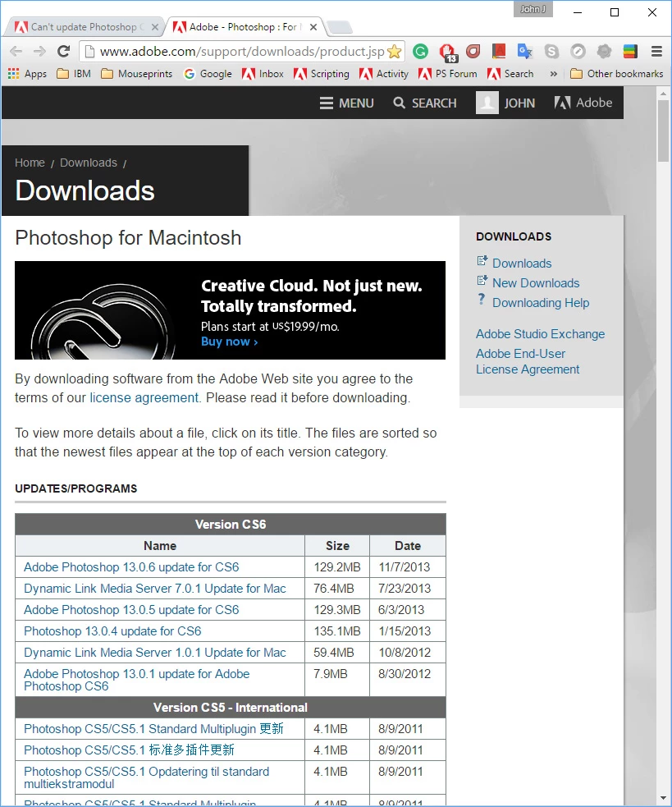
Task: Click the 10/8/2012 date cell
Action: [408, 653]
